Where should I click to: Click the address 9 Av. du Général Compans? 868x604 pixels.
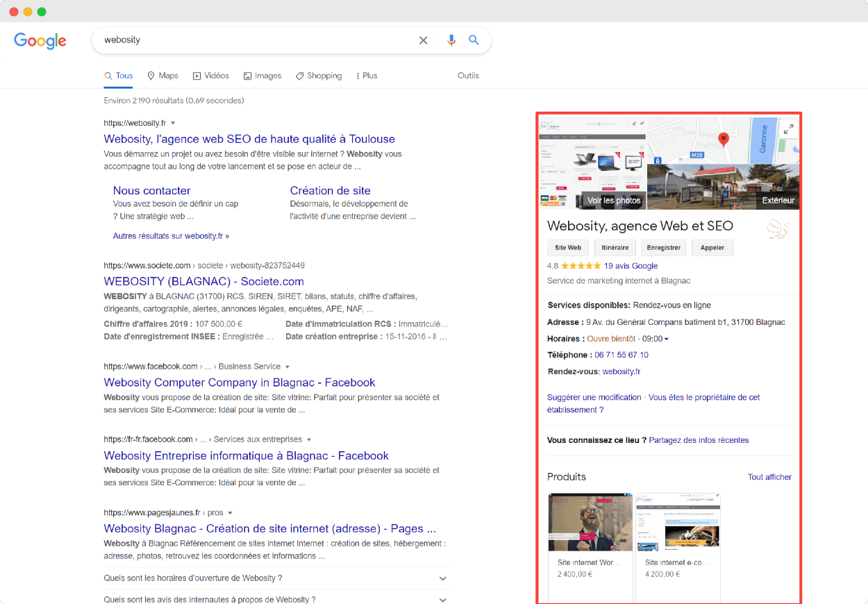point(686,322)
